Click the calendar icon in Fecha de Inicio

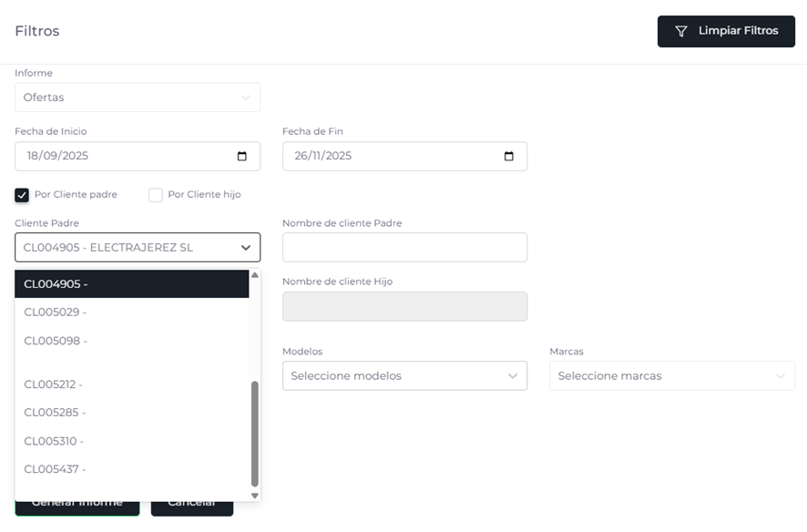click(x=241, y=156)
